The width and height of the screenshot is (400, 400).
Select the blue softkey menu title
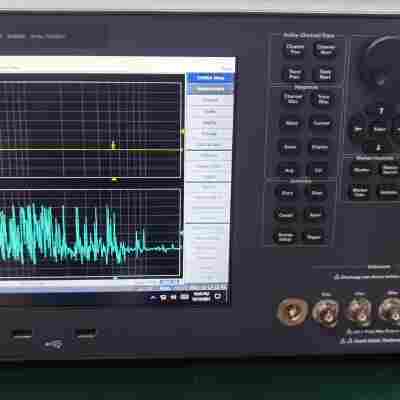(210, 78)
